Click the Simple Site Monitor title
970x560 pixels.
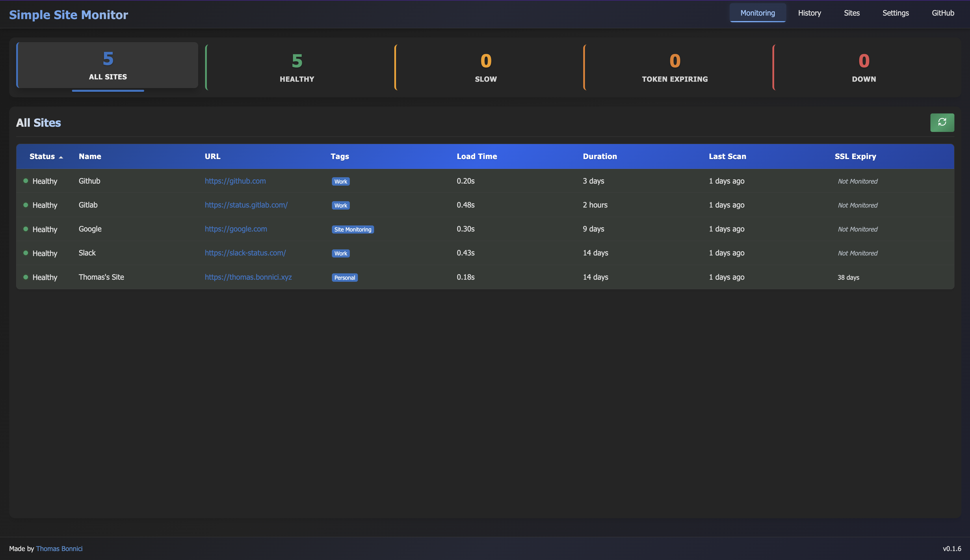click(68, 15)
